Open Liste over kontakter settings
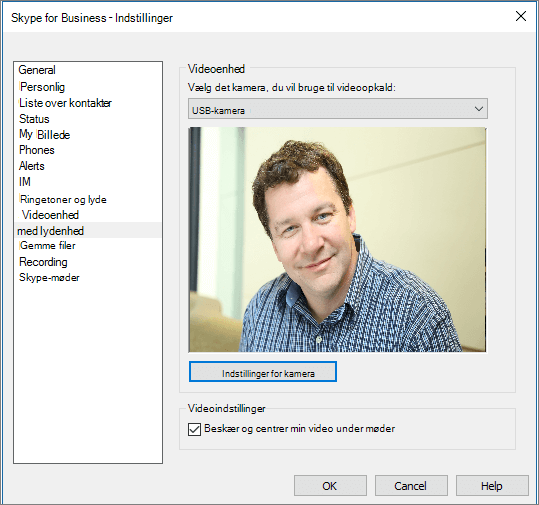Image resolution: width=539 pixels, height=505 pixels. [65, 103]
